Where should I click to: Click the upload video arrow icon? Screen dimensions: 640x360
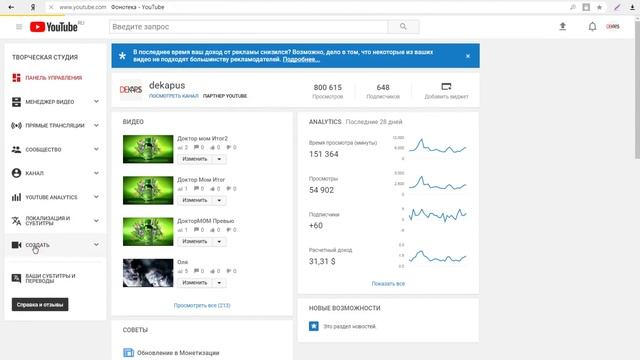[562, 27]
